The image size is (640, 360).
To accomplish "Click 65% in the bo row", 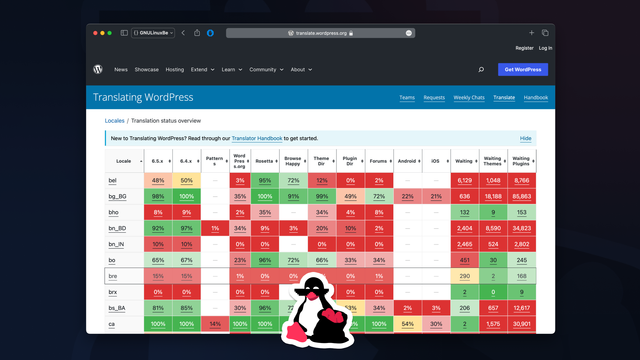I will pyautogui.click(x=158, y=260).
